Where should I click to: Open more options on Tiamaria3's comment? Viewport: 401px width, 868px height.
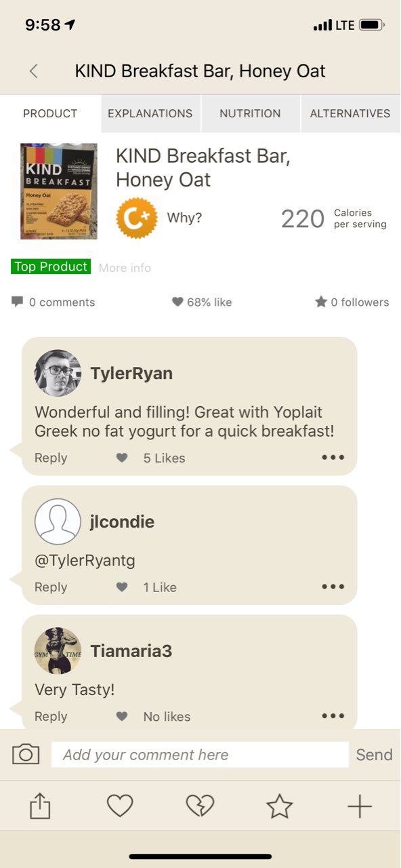pyautogui.click(x=333, y=716)
